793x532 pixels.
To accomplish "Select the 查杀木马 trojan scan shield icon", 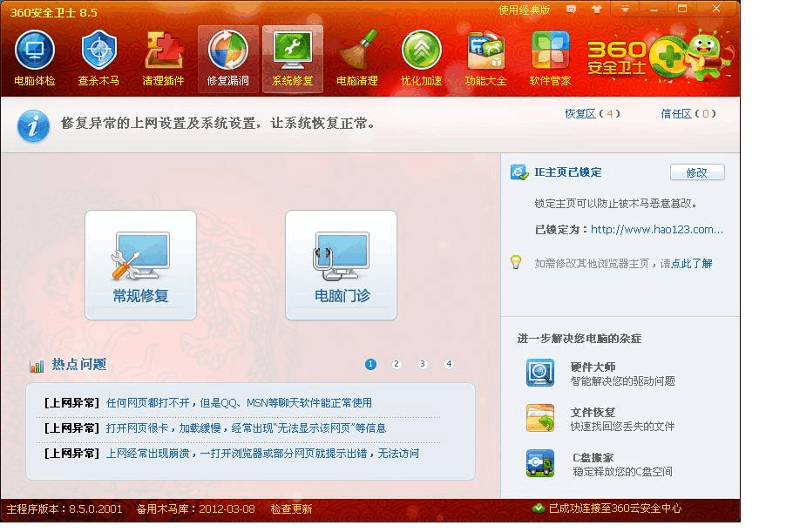I will pyautogui.click(x=98, y=57).
